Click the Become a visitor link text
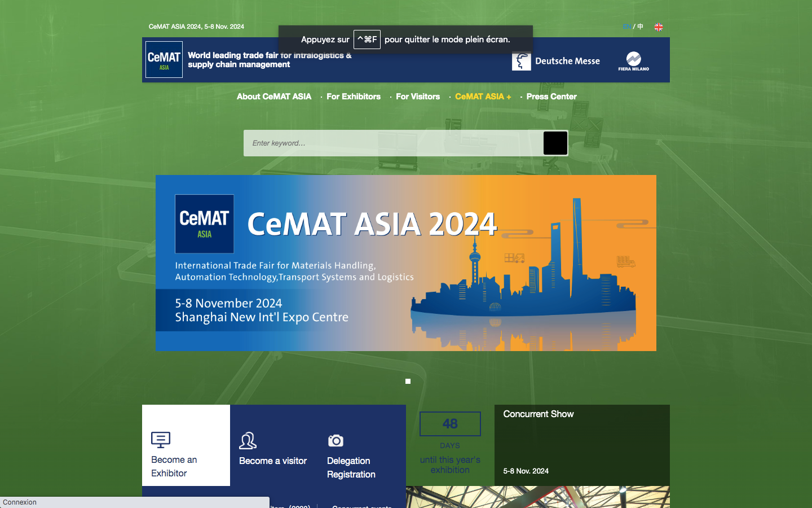 [x=273, y=461]
